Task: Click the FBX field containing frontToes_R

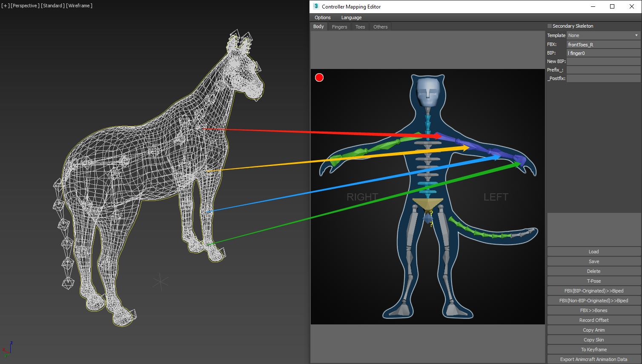Action: (x=603, y=44)
